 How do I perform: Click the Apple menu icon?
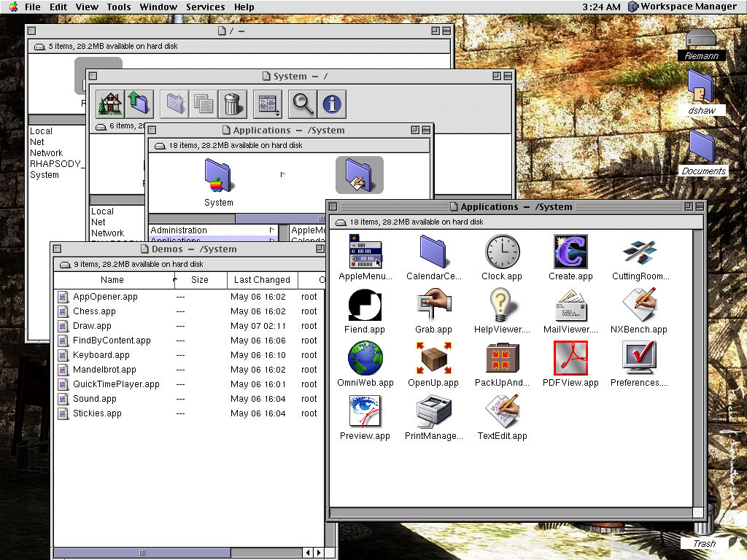pyautogui.click(x=13, y=7)
